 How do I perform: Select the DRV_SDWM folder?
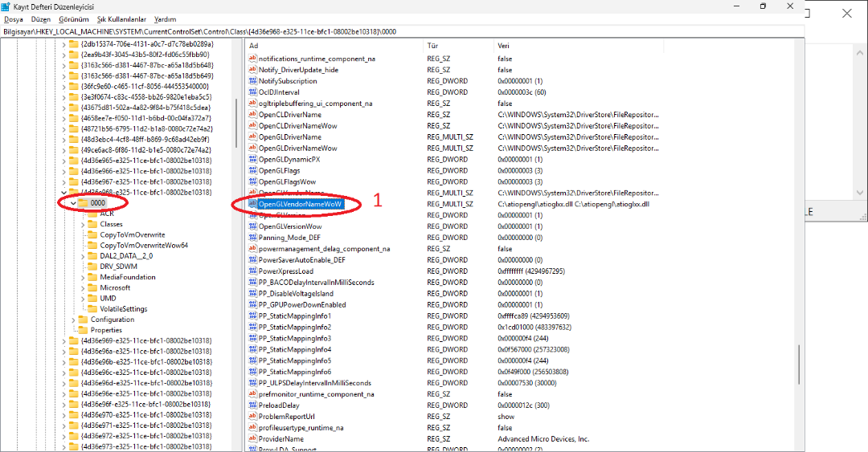tap(118, 266)
